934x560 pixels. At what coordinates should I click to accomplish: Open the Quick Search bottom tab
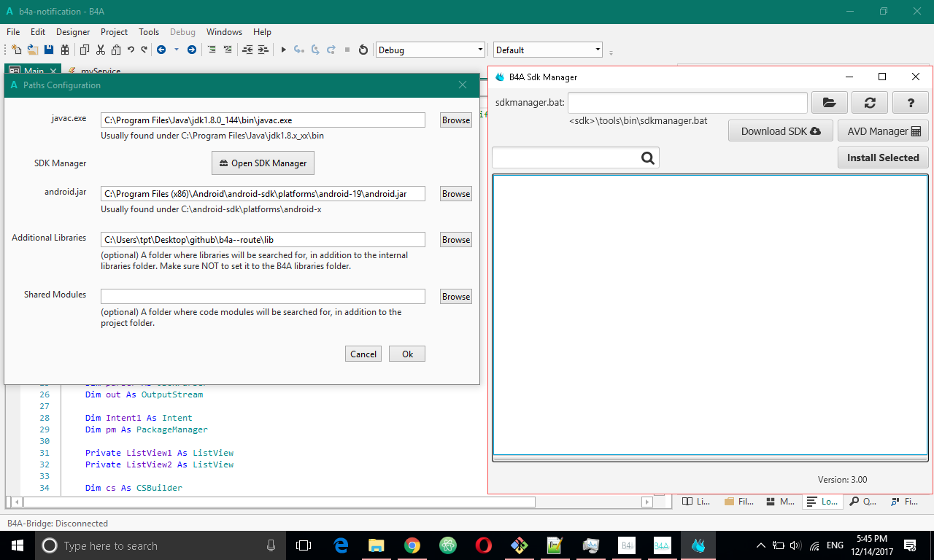[863, 502]
